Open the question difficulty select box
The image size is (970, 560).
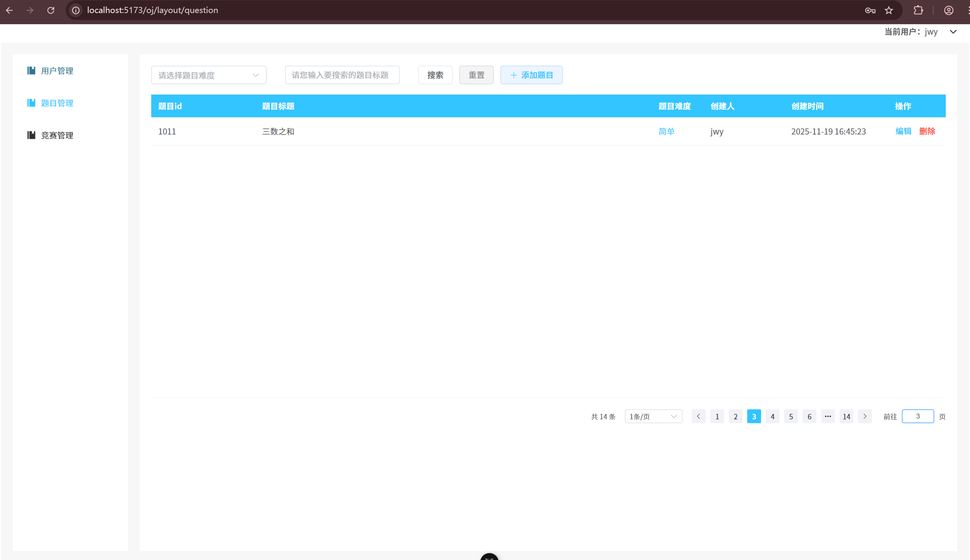pyautogui.click(x=209, y=75)
